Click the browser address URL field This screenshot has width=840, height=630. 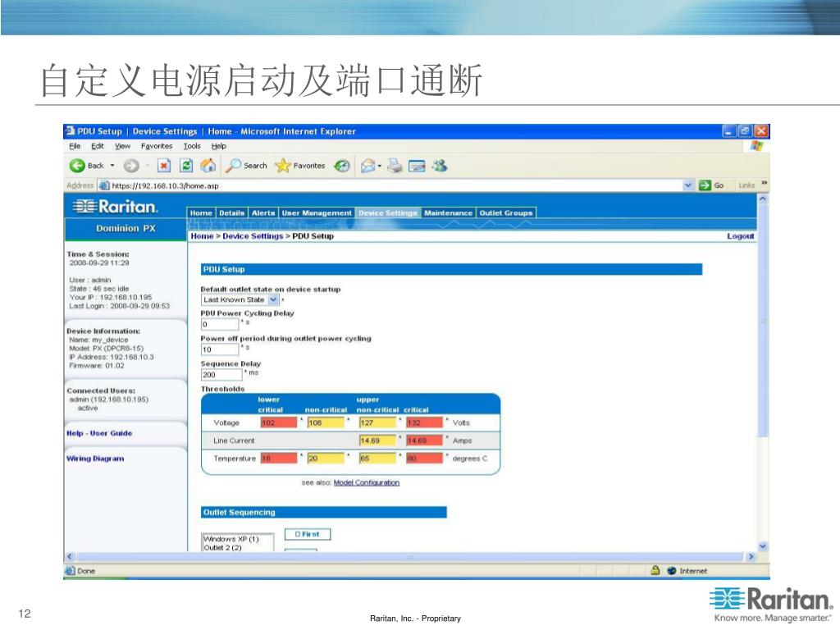(x=396, y=185)
